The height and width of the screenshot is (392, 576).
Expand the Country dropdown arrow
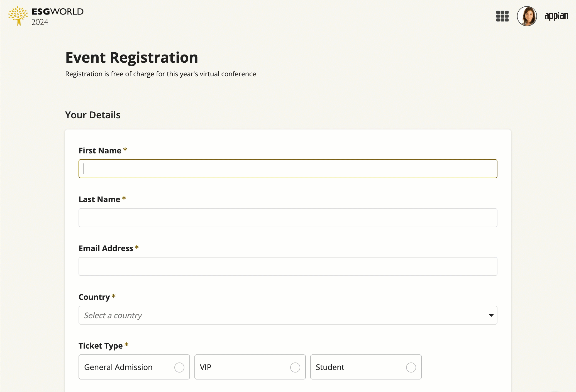tap(491, 315)
